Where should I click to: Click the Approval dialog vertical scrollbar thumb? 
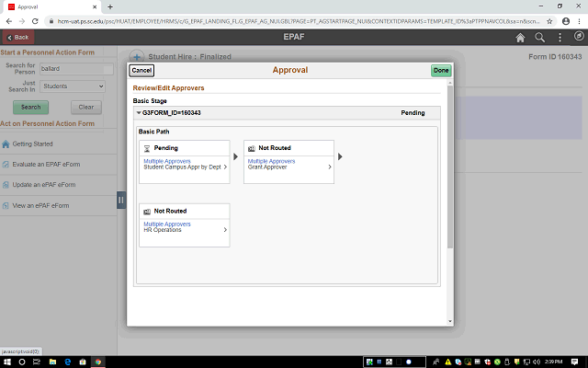coord(450,167)
